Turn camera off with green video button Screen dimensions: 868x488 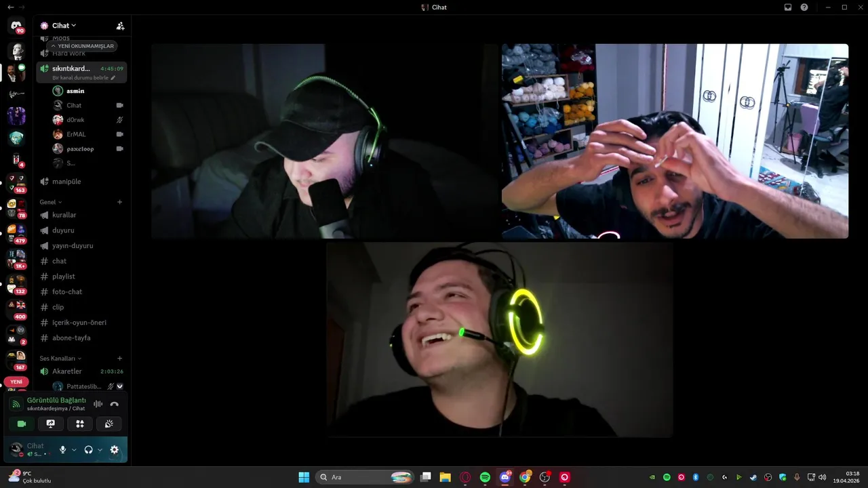click(x=22, y=424)
